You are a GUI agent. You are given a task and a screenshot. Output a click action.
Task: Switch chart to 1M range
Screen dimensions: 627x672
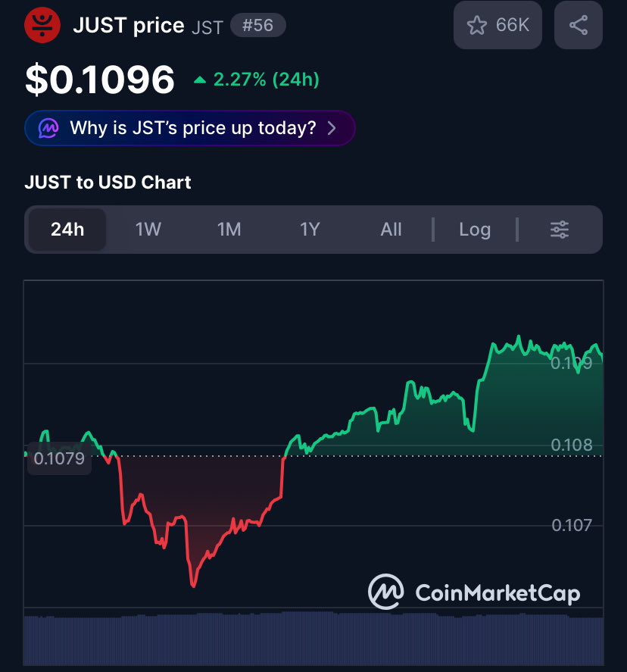pos(229,230)
